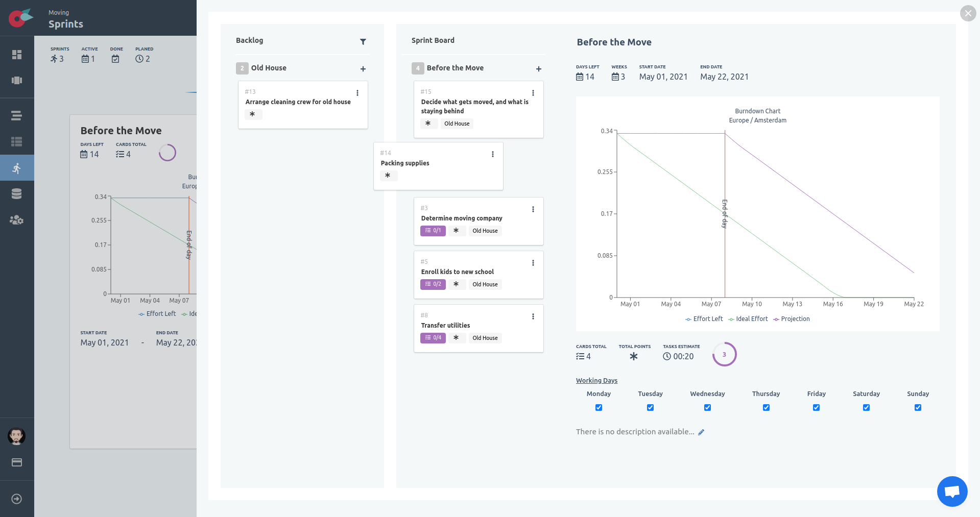This screenshot has height=517, width=980.
Task: Toggle Saturday working day checkbox
Action: (866, 407)
